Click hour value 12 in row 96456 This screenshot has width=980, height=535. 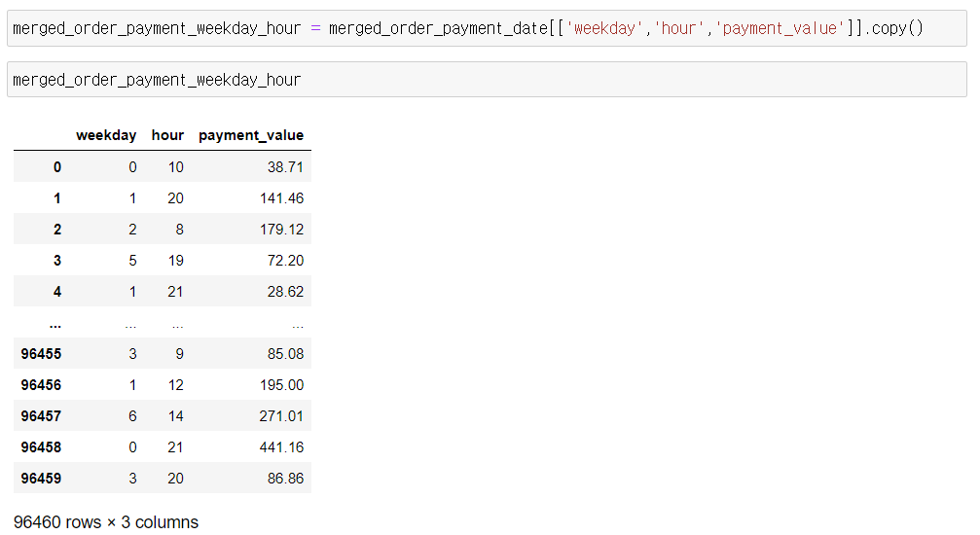click(x=175, y=385)
